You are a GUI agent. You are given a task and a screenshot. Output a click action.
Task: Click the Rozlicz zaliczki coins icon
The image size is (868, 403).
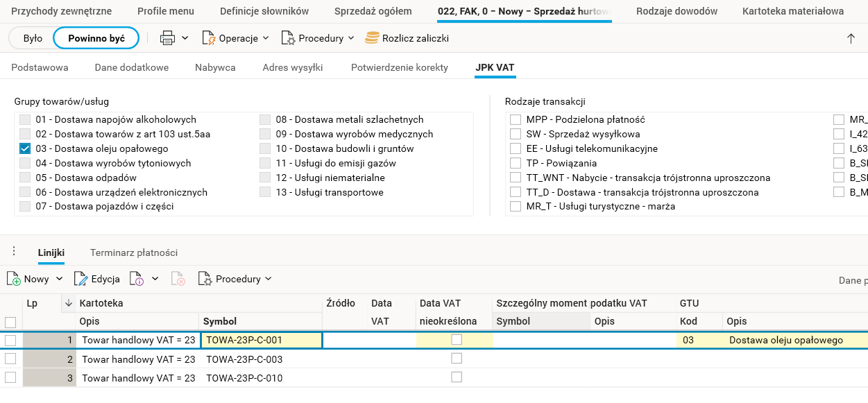pos(373,38)
